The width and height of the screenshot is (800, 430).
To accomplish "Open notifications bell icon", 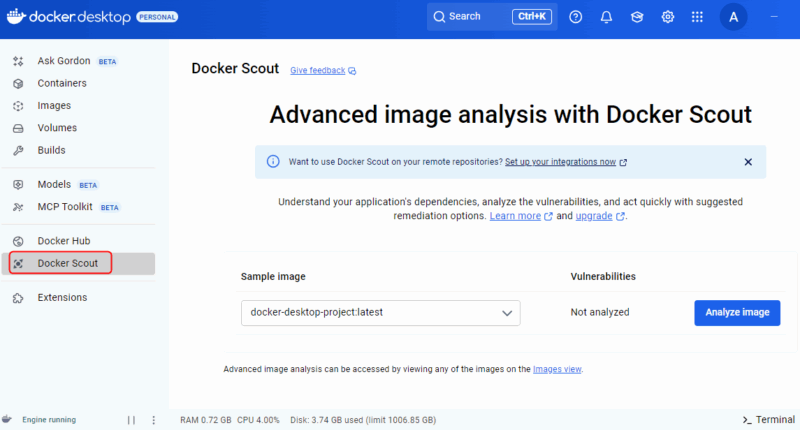I will [606, 17].
